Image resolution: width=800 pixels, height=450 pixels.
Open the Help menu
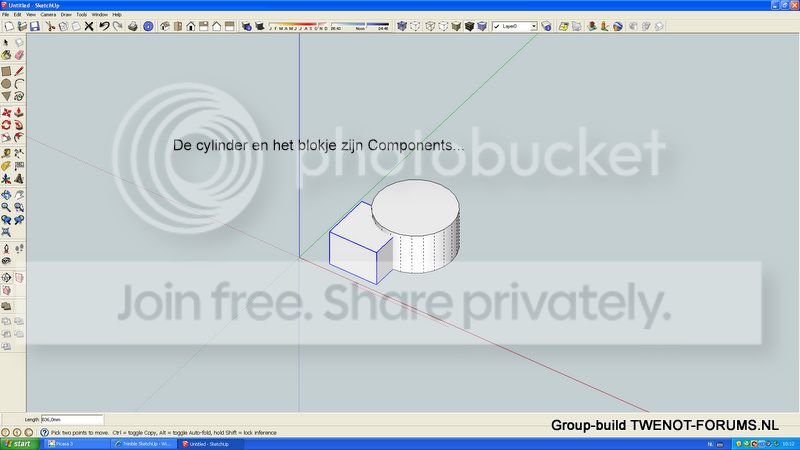pyautogui.click(x=117, y=15)
